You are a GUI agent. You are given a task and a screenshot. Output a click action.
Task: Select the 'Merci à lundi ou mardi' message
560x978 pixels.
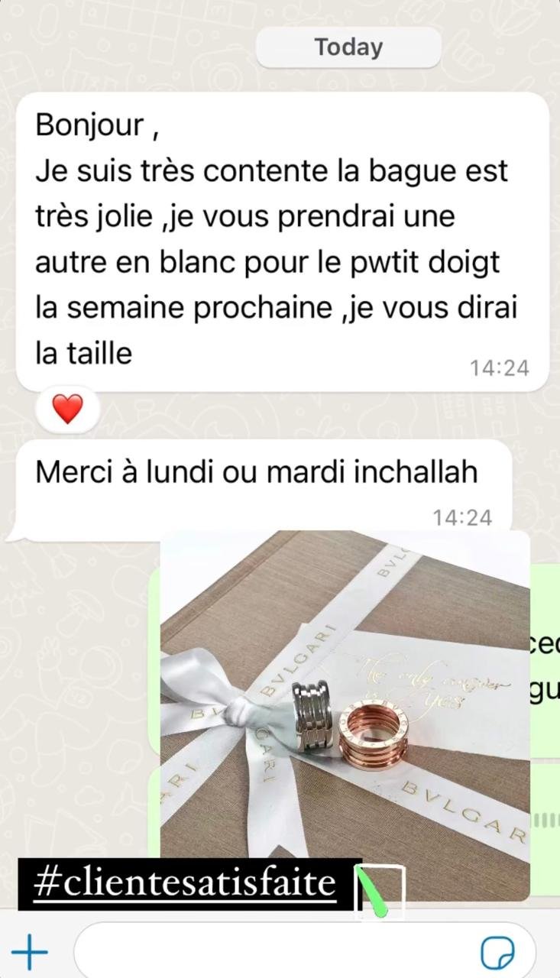click(263, 489)
